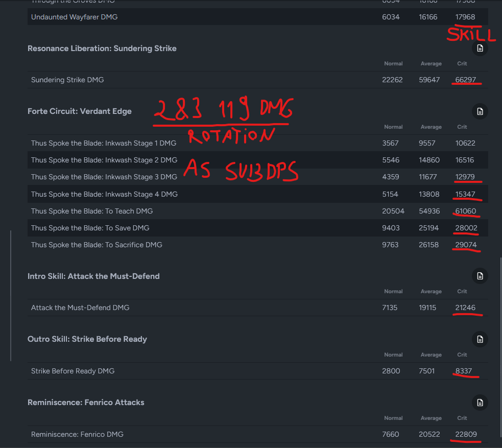Image resolution: width=502 pixels, height=448 pixels.
Task: Click Thus Spoke the Blade: To Save DMG
Action: point(90,228)
